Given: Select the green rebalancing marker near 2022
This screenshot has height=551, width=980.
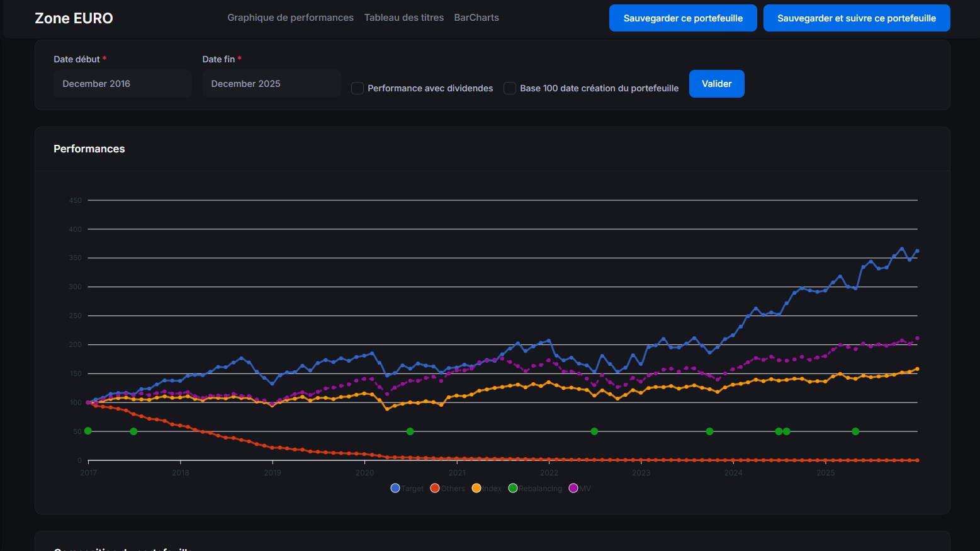Looking at the screenshot, I should tap(594, 431).
